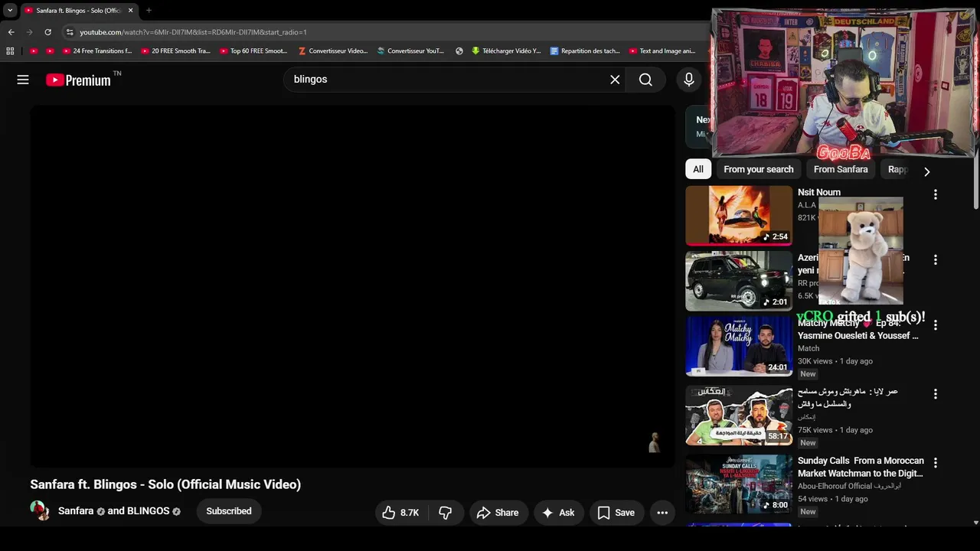Open the Sanfara channel avatar
Screen dimensions: 980x551
[x=40, y=510]
